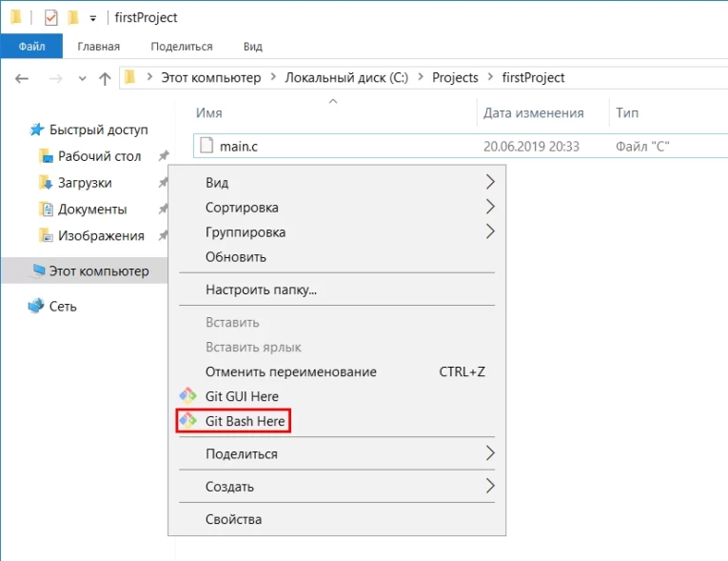Expand the recent locations dropdown arrow
Viewport: 728px width, 561px height.
click(x=82, y=78)
